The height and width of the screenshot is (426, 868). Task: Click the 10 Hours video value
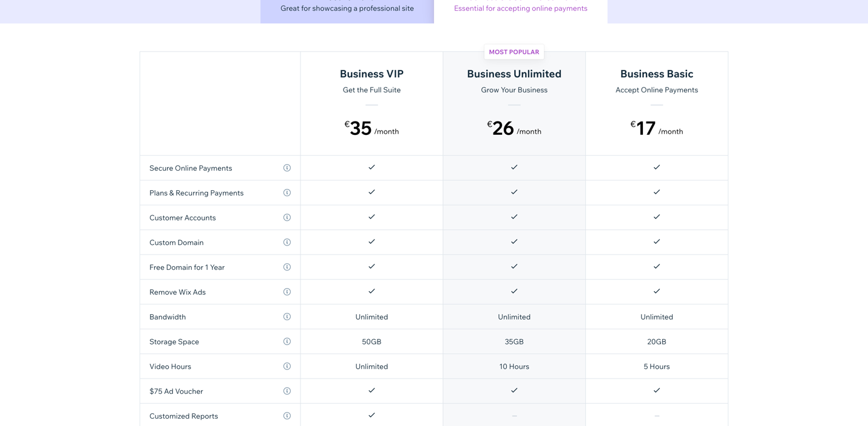tap(514, 366)
